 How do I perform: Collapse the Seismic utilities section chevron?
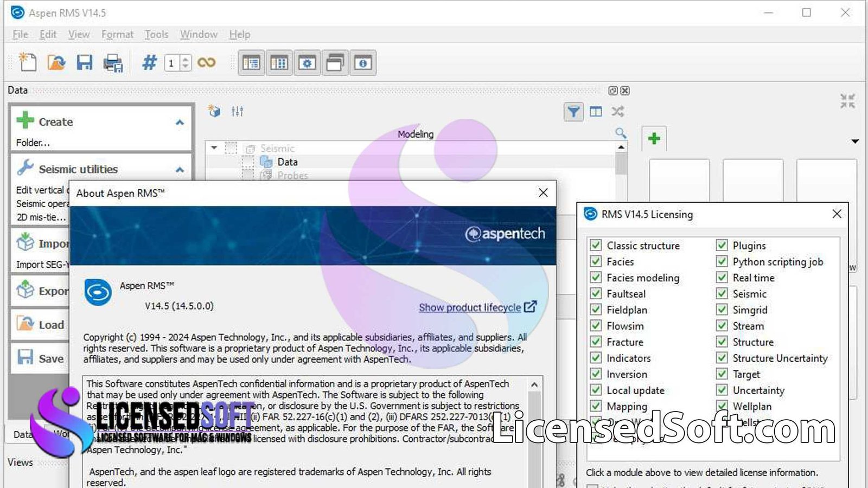coord(180,170)
